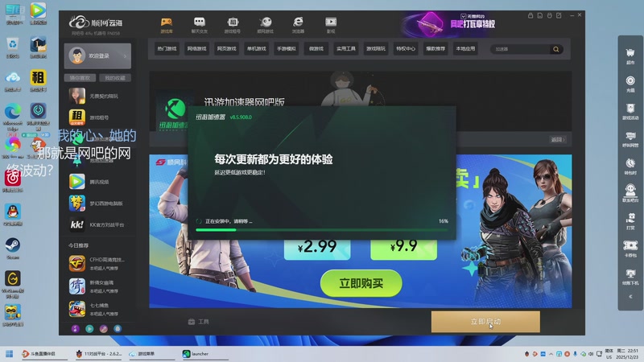Click the taskbar clock showing 22:51
The width and height of the screenshot is (644, 362).
627,354
